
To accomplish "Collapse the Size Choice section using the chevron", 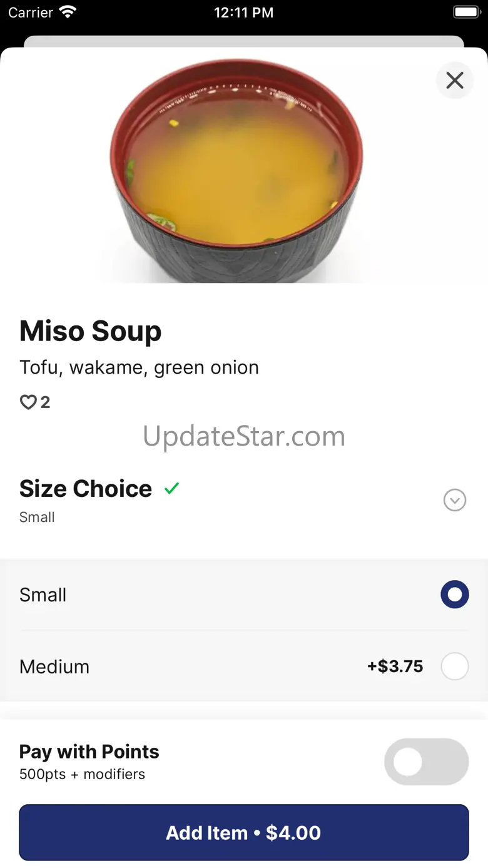I will click(x=455, y=500).
